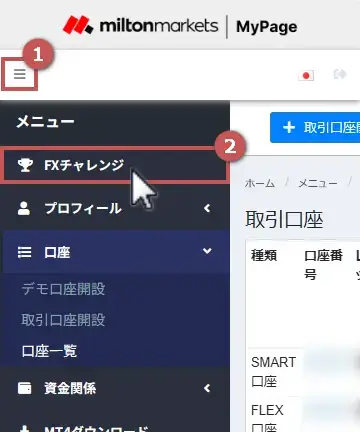Collapse the 口座 chevron arrow
This screenshot has height=432, width=360.
point(207,251)
